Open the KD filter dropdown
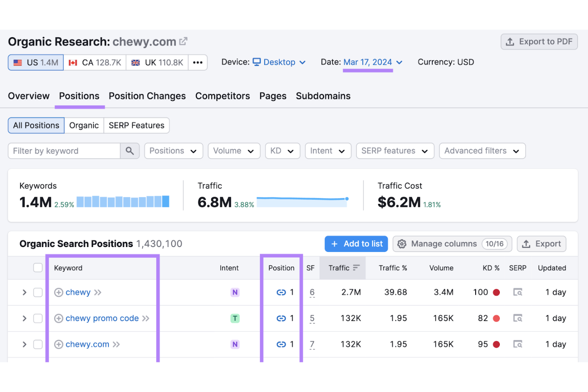This screenshot has width=588, height=392. [x=282, y=151]
